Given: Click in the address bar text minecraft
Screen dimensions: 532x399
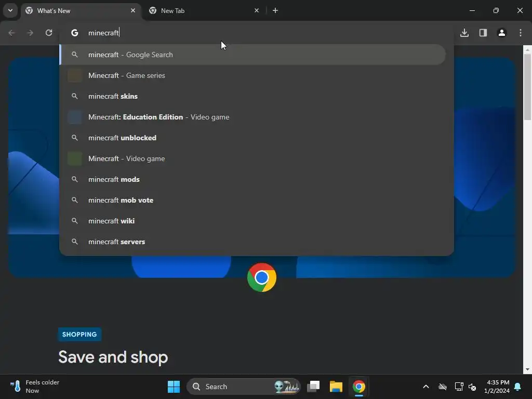Looking at the screenshot, I should click(x=103, y=33).
